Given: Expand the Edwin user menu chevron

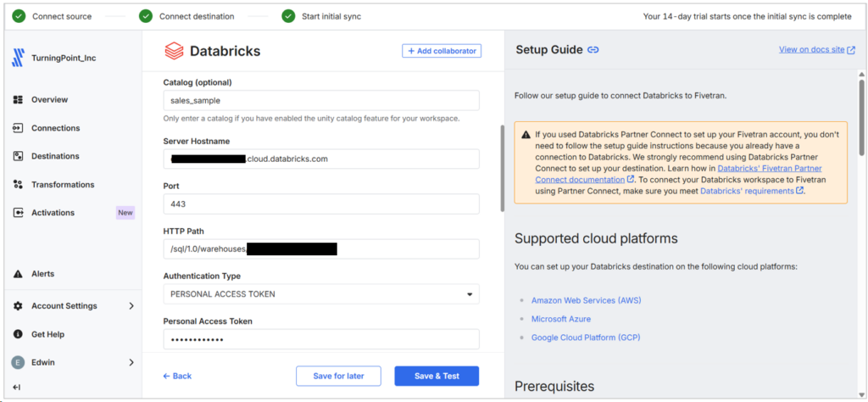Looking at the screenshot, I should click(131, 362).
